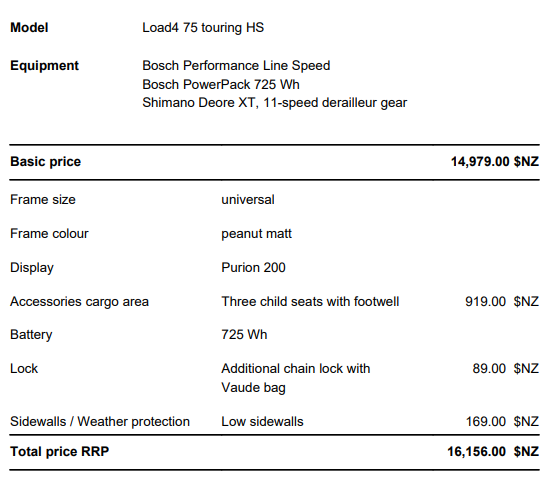The width and height of the screenshot is (558, 491).
Task: Click the Equipment heading
Action: (44, 66)
